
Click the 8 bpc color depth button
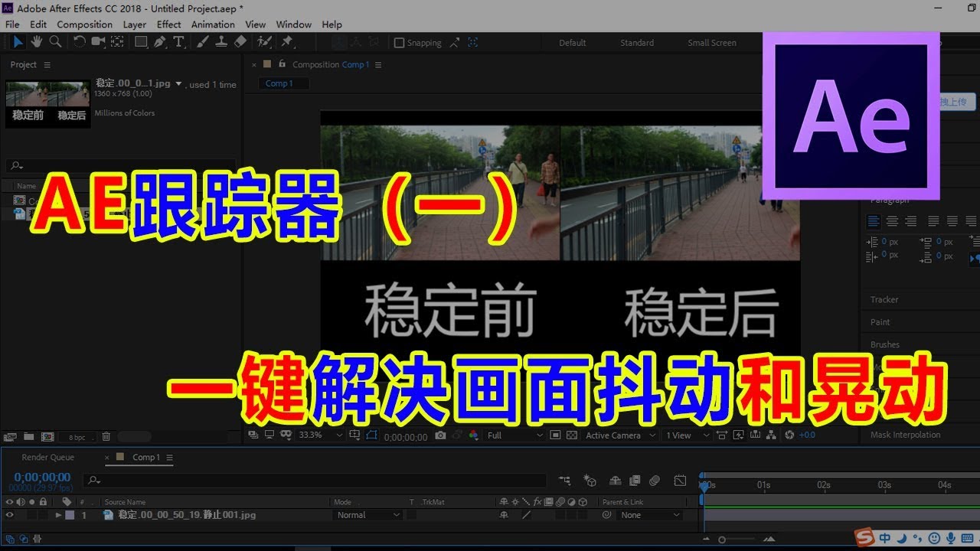click(77, 437)
